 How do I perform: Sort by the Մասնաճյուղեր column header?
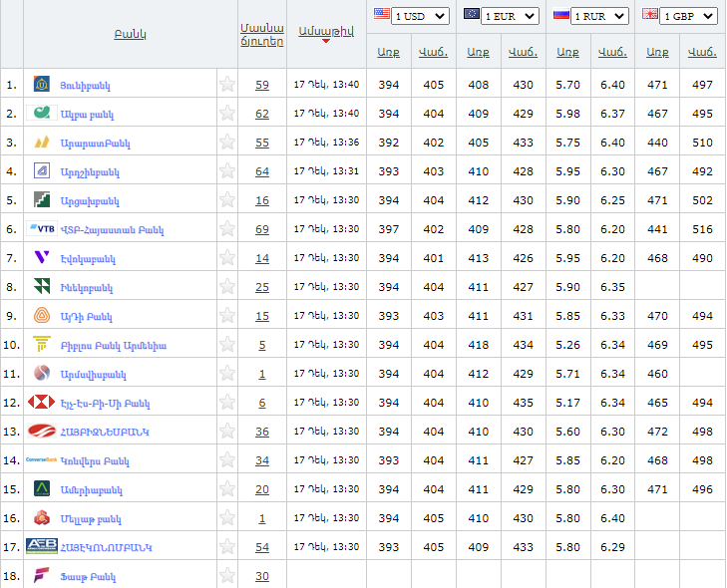pos(262,33)
